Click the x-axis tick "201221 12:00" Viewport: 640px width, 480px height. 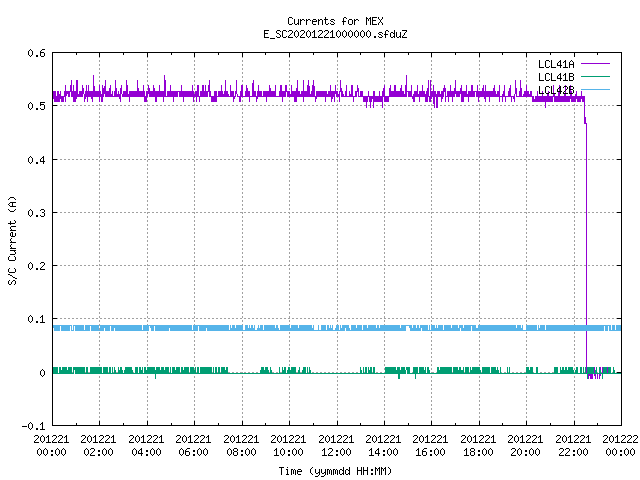click(x=336, y=446)
